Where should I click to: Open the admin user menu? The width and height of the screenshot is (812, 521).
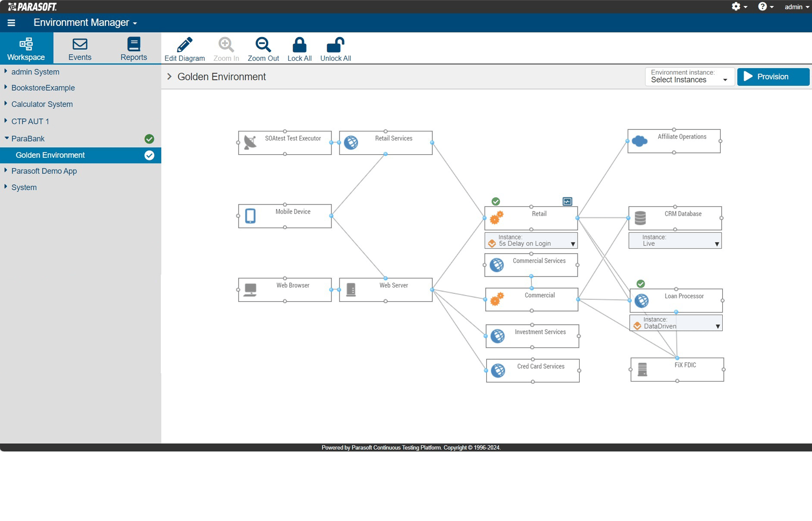tap(796, 7)
